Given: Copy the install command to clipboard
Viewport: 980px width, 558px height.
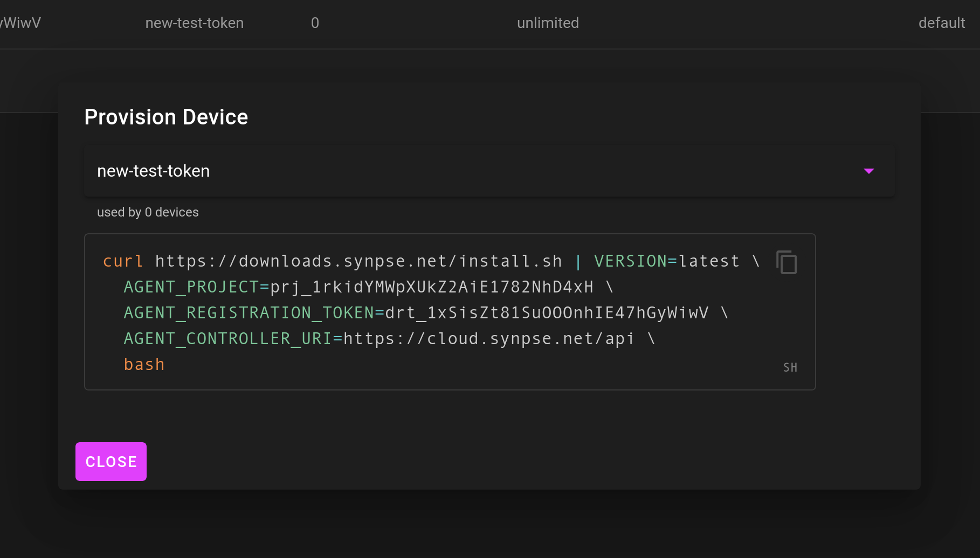Looking at the screenshot, I should (x=786, y=262).
